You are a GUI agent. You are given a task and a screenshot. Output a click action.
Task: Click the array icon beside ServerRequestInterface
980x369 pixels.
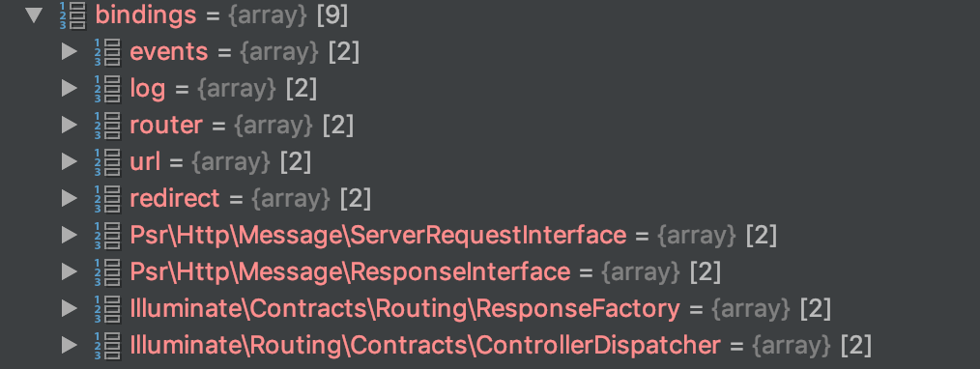point(107,236)
